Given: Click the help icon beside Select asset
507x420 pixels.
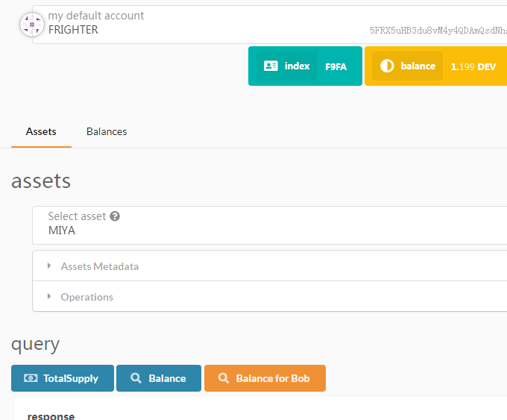Looking at the screenshot, I should (x=115, y=216).
